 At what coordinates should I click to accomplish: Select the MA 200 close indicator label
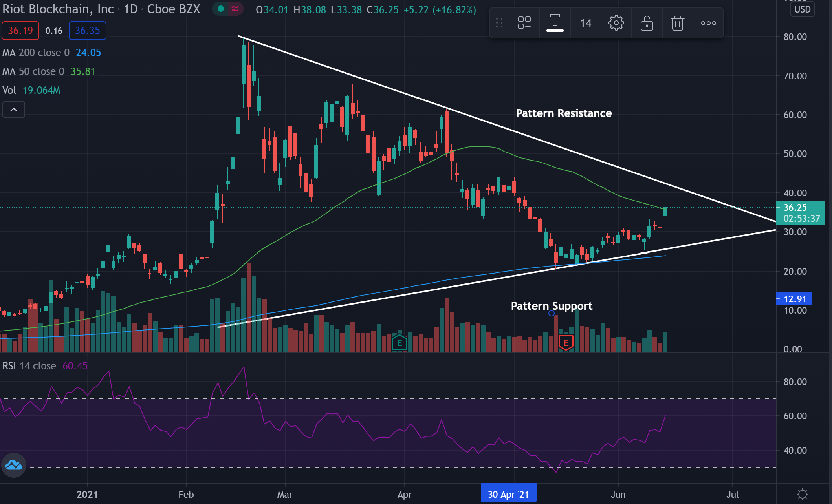(x=36, y=53)
